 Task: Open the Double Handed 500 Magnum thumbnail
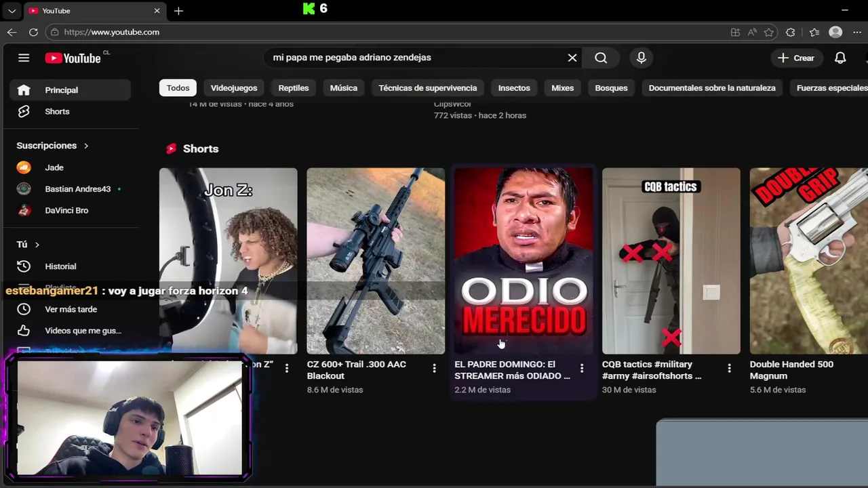click(x=809, y=261)
